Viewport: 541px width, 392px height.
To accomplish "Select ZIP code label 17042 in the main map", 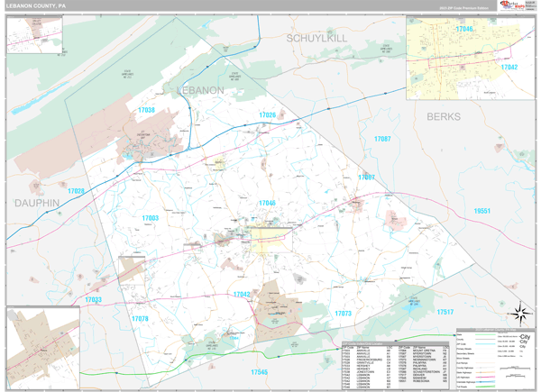I will click(242, 295).
